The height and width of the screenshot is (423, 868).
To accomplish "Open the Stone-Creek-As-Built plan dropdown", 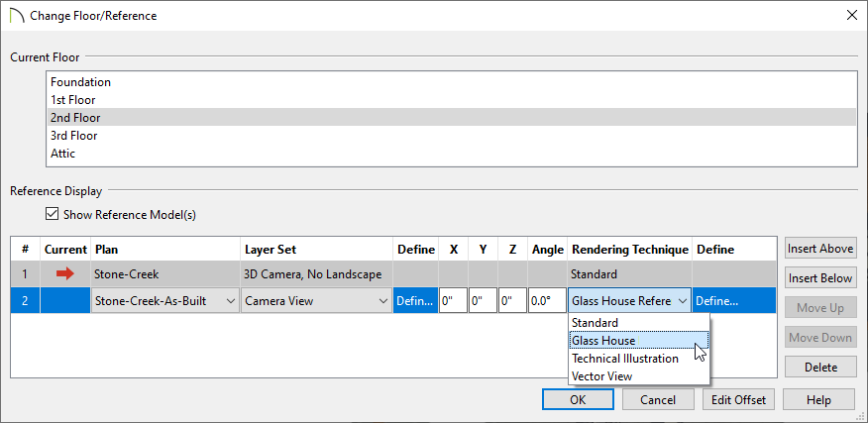I will click(x=165, y=301).
